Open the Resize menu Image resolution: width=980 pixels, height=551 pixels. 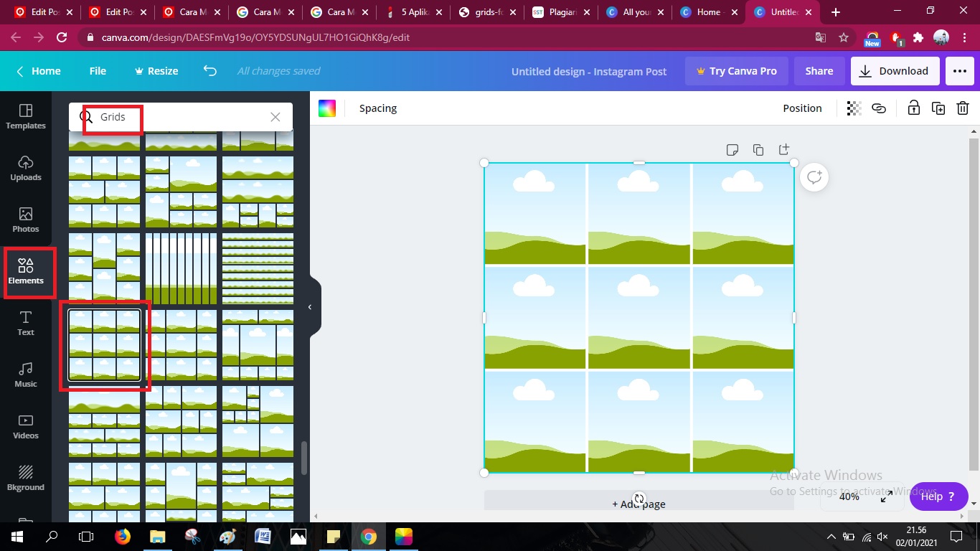[156, 71]
